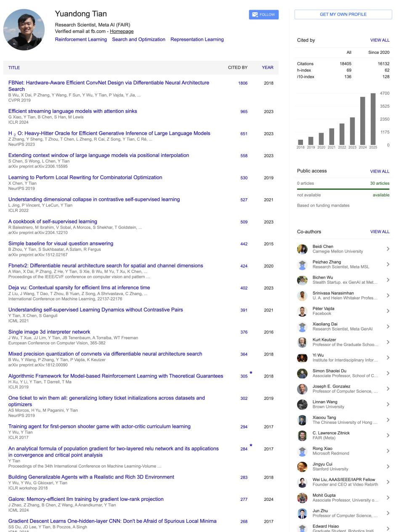The height and width of the screenshot is (532, 404).
Task: Open Péter Vajda's avatar icon
Action: [x=302, y=311]
